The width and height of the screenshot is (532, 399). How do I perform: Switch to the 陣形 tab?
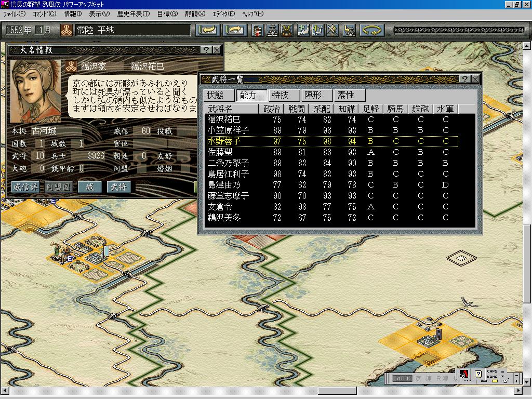tap(316, 95)
